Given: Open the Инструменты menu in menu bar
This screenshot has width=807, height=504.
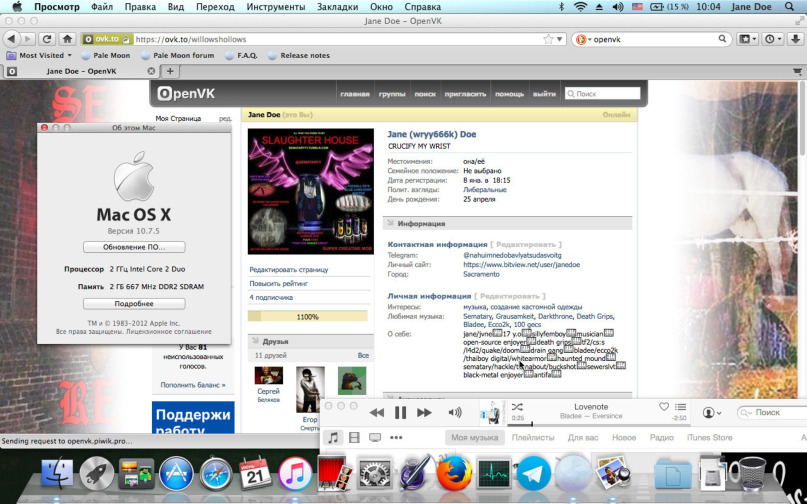Looking at the screenshot, I should [x=276, y=7].
